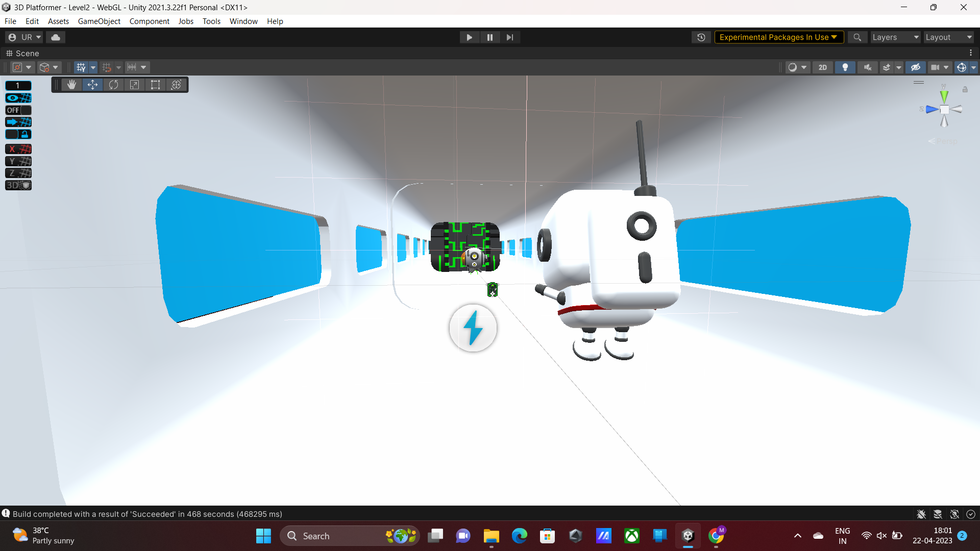Open the pivot tool handle dropdown
The height and width of the screenshot is (551, 980).
point(22,67)
